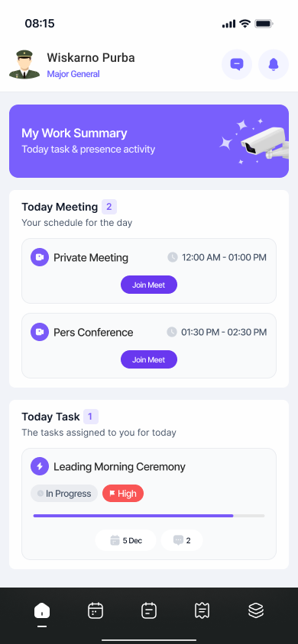This screenshot has width=298, height=644.
Task: Open the My Work Summary banner
Action: coord(149,141)
